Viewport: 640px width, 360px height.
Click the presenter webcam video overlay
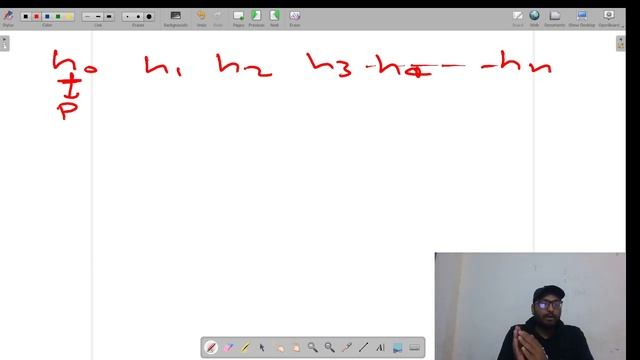click(530, 306)
